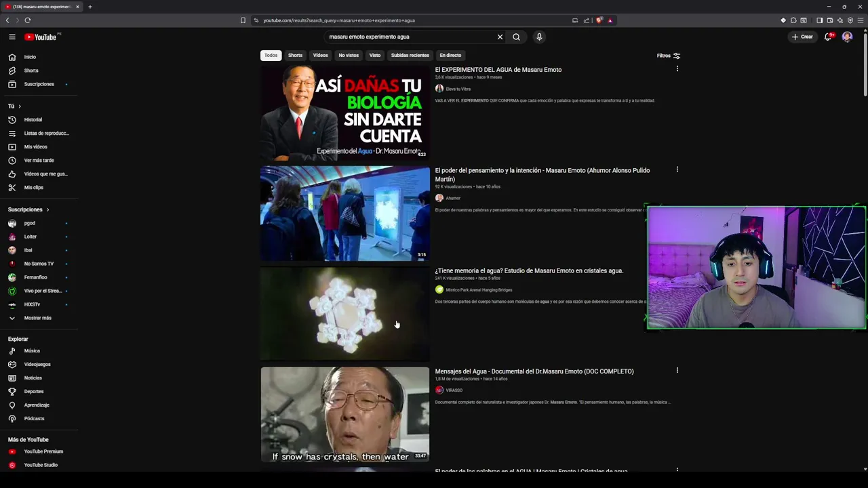Open options for El poder del pensamiento
Image resolution: width=868 pixels, height=488 pixels.
click(x=677, y=169)
